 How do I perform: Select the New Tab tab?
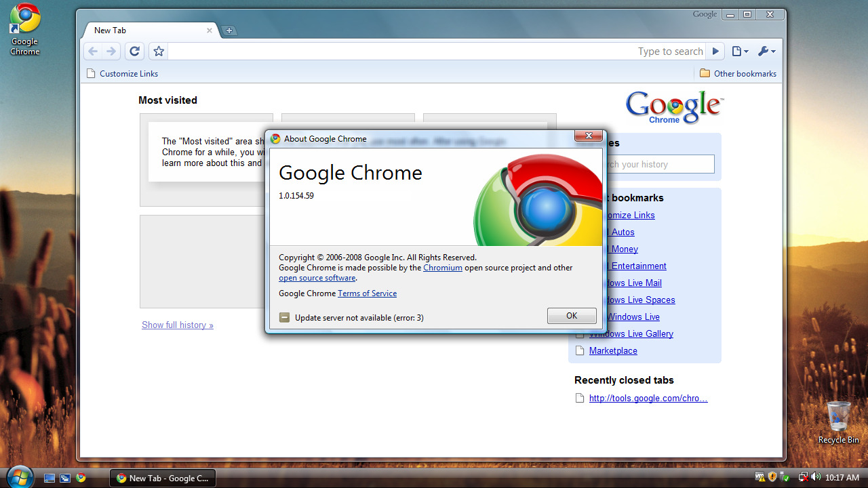click(x=149, y=30)
